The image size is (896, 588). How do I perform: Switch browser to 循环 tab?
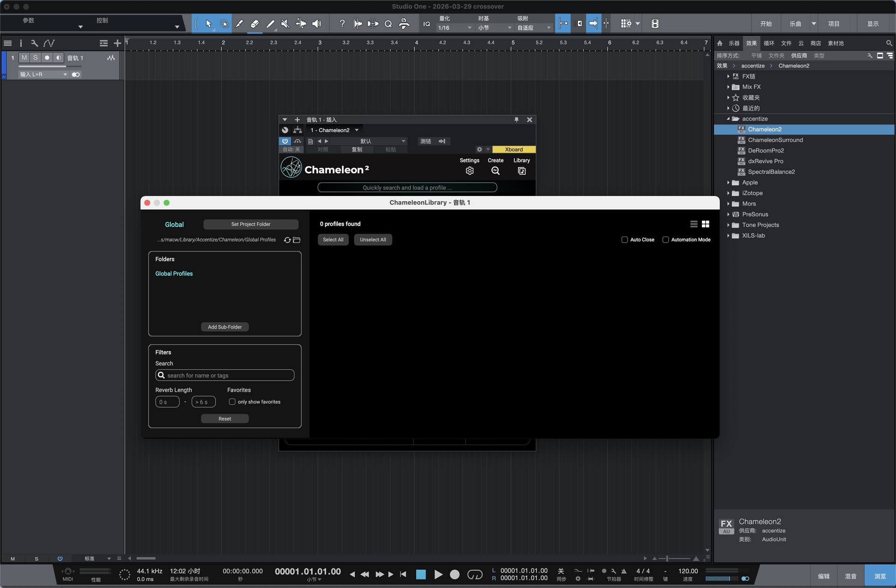769,43
